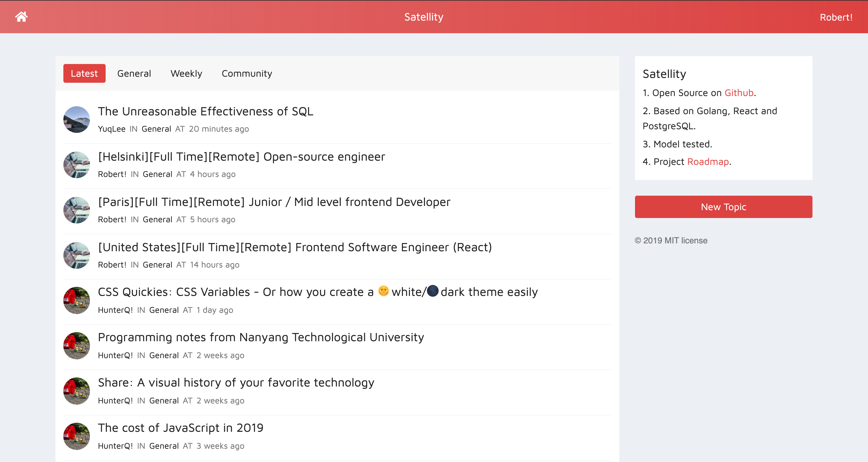Open Programming notes from Nanyang topic
The image size is (868, 462).
click(261, 337)
